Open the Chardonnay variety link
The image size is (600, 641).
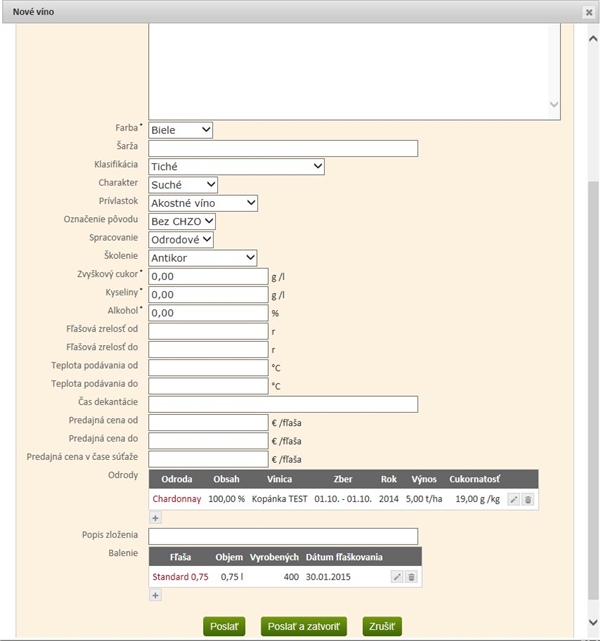[x=177, y=499]
